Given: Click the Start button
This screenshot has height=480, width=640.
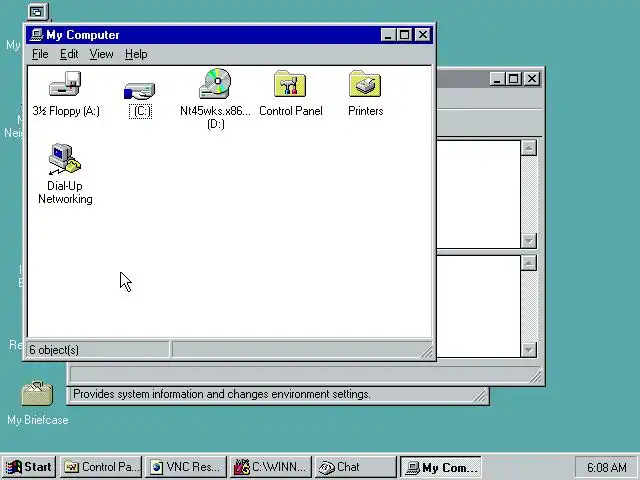Looking at the screenshot, I should point(29,467).
